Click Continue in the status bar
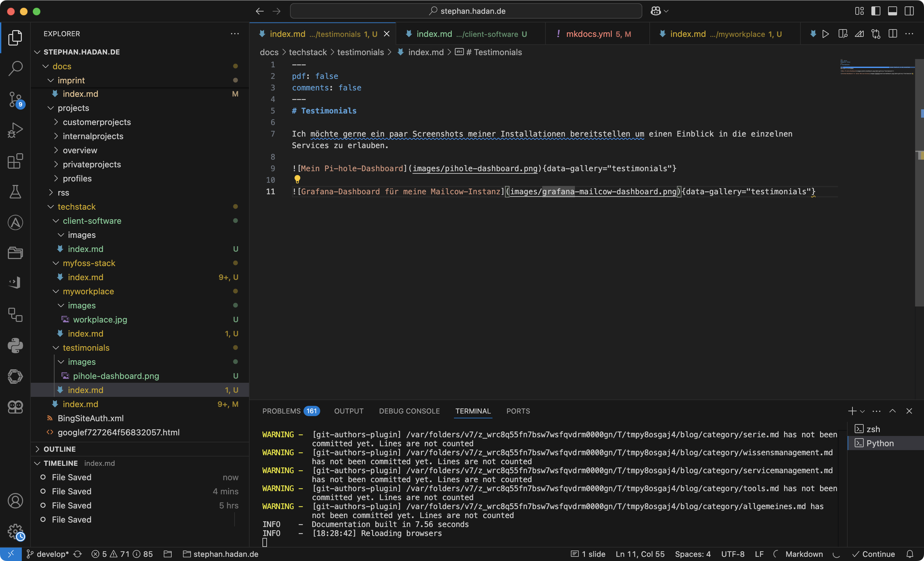924x561 pixels. pos(874,554)
